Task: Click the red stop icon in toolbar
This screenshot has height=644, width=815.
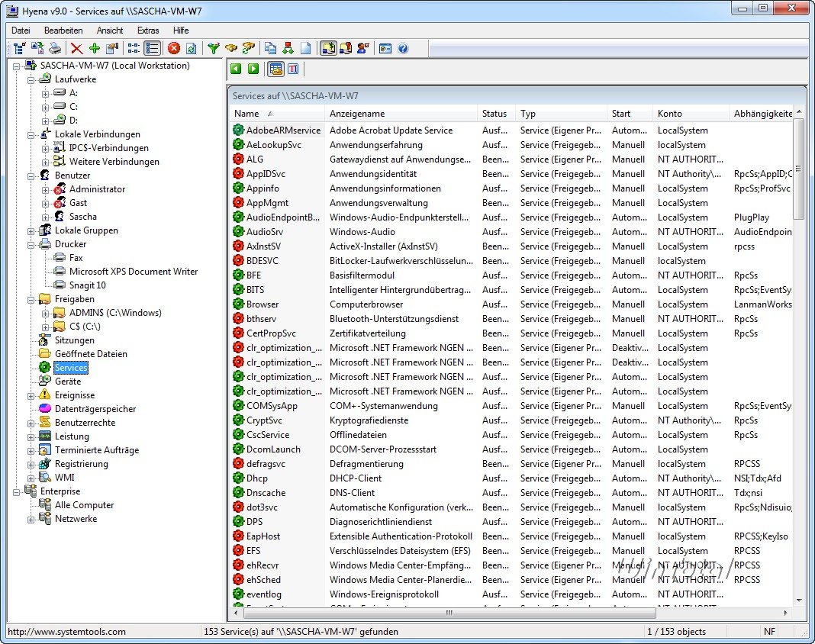Action: click(174, 48)
